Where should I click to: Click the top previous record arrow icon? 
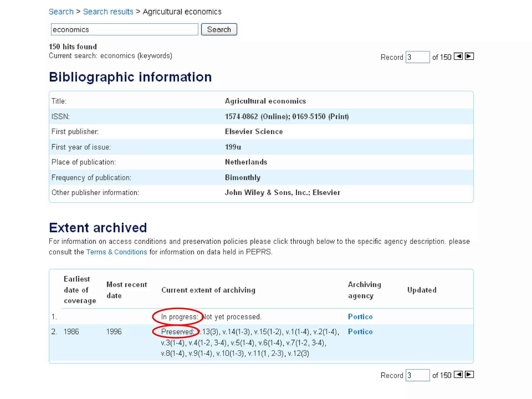458,56
